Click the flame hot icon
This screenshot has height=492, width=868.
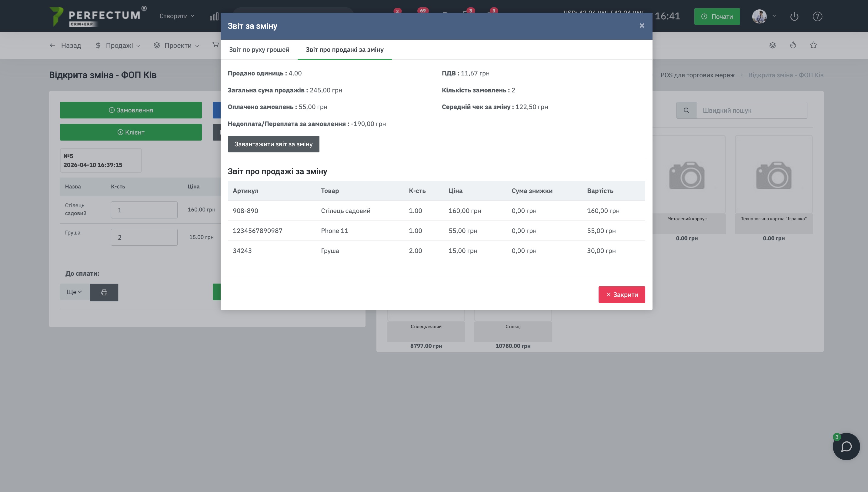(793, 45)
